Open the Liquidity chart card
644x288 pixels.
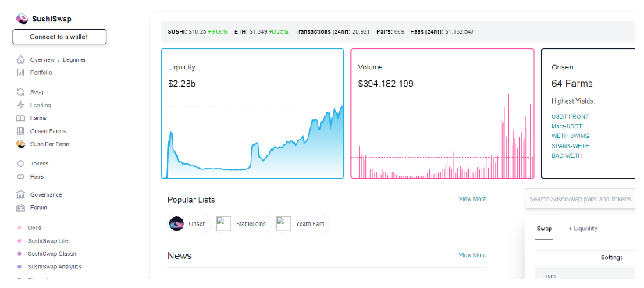[x=253, y=114]
